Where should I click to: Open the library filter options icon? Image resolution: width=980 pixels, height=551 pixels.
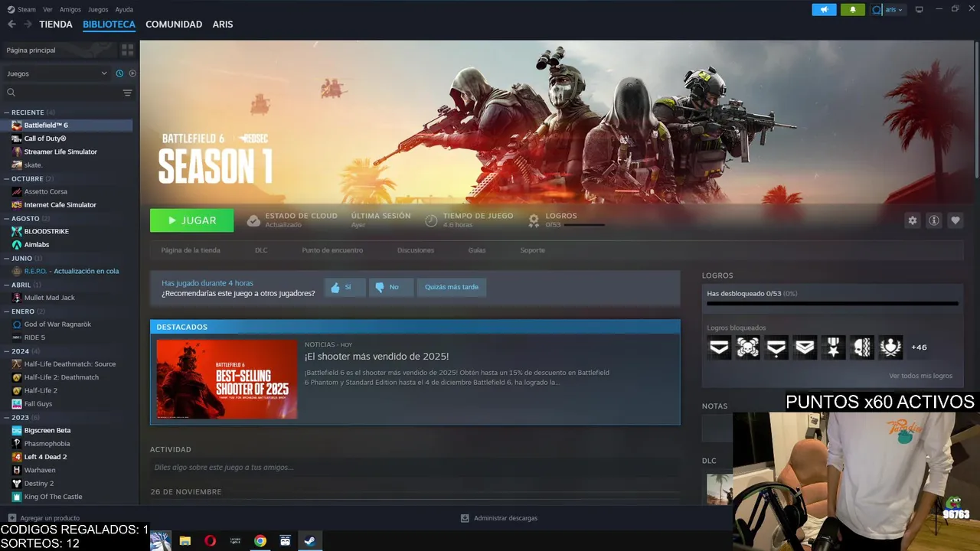(x=127, y=93)
